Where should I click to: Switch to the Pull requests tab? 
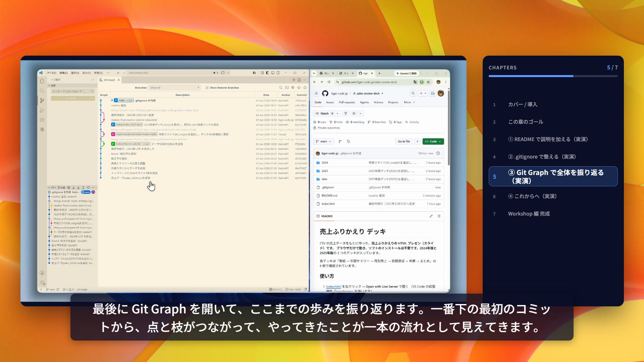click(347, 102)
